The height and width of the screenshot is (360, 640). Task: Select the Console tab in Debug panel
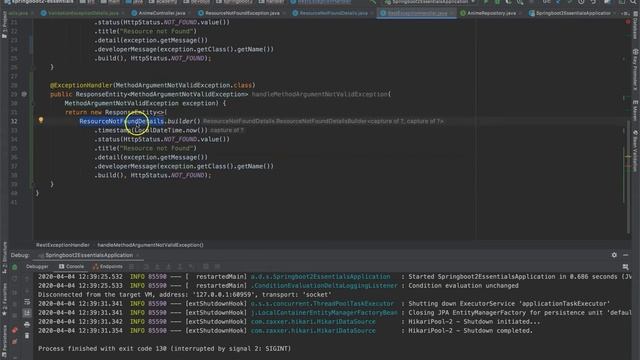click(71, 267)
